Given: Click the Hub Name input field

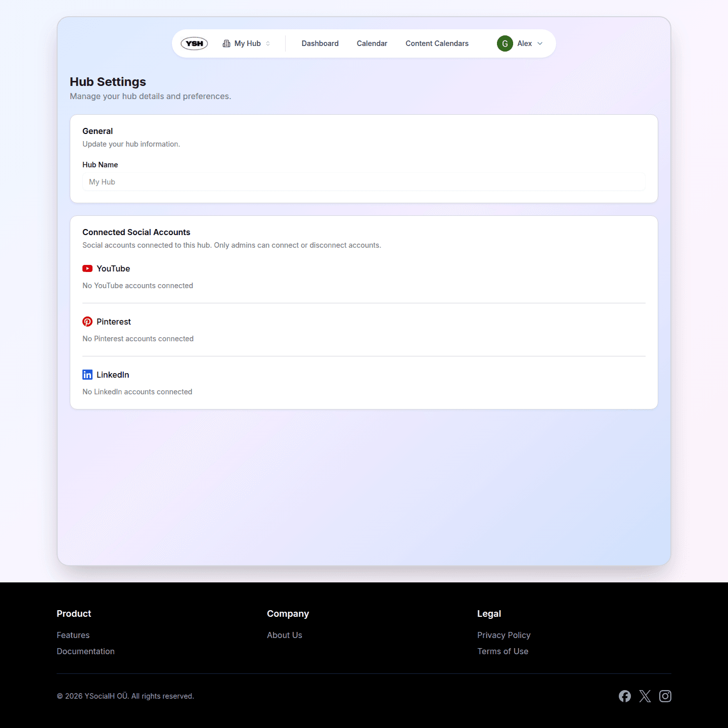Looking at the screenshot, I should (364, 182).
